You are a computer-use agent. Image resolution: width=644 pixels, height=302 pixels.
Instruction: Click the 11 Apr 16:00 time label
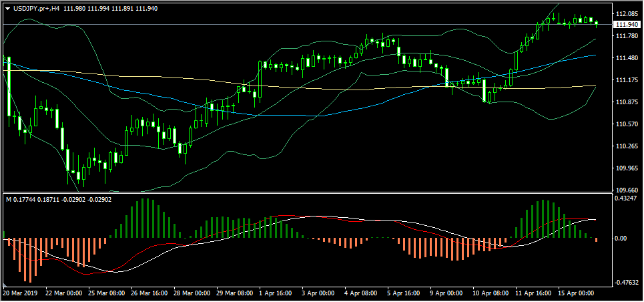click(534, 293)
